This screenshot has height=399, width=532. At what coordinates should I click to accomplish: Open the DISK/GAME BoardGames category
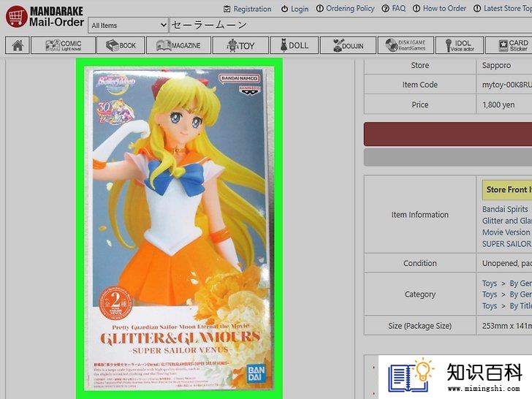pos(406,45)
